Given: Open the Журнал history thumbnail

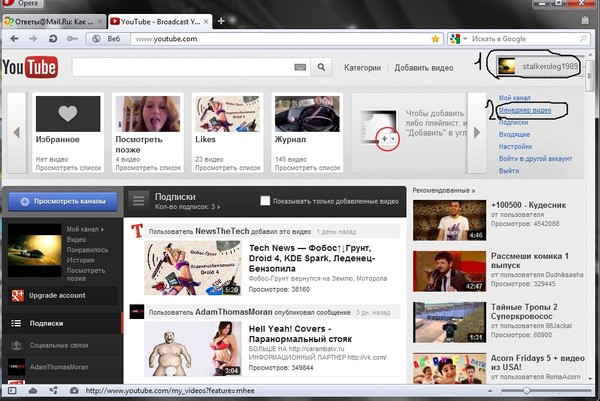Looking at the screenshot, I should pyautogui.click(x=307, y=114).
